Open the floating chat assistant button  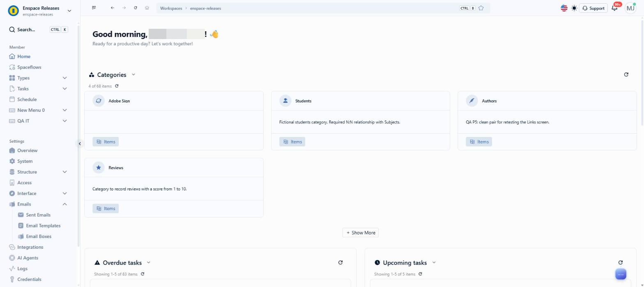tap(621, 274)
